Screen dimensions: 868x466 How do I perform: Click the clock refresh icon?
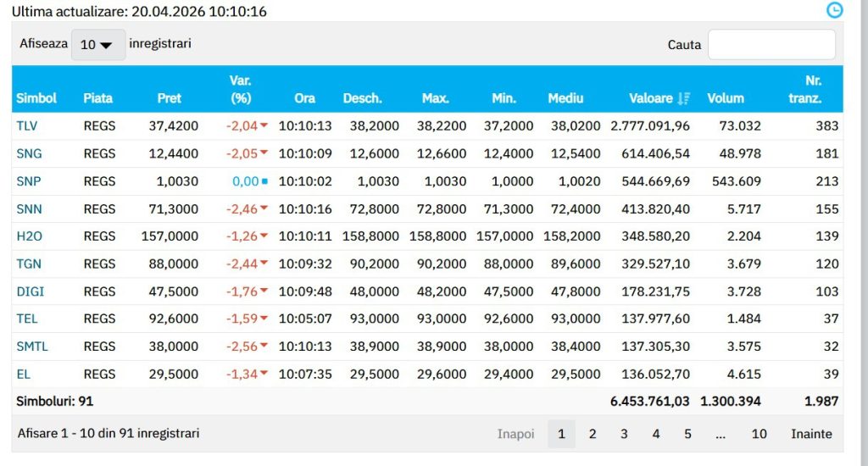(835, 10)
